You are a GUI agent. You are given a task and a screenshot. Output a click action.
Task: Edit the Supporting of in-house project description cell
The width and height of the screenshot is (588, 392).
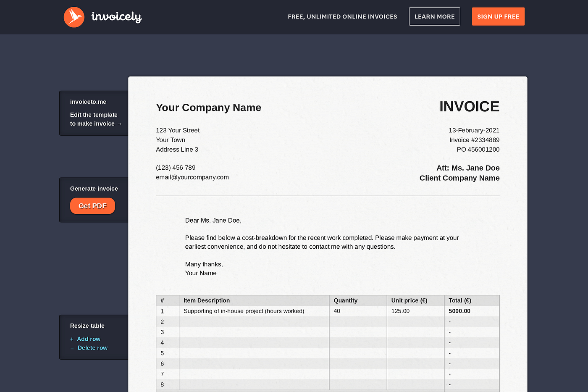click(254, 311)
